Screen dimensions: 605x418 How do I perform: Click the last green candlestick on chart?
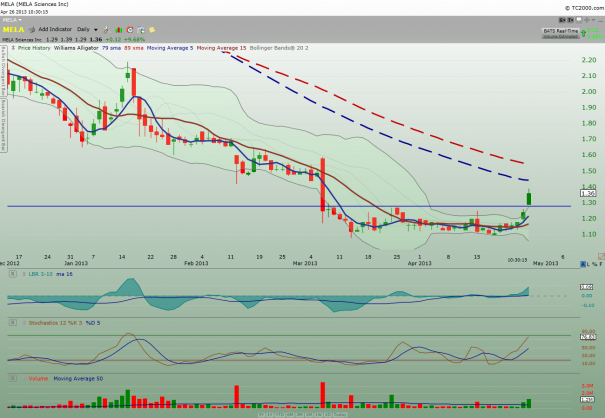pyautogui.click(x=529, y=198)
